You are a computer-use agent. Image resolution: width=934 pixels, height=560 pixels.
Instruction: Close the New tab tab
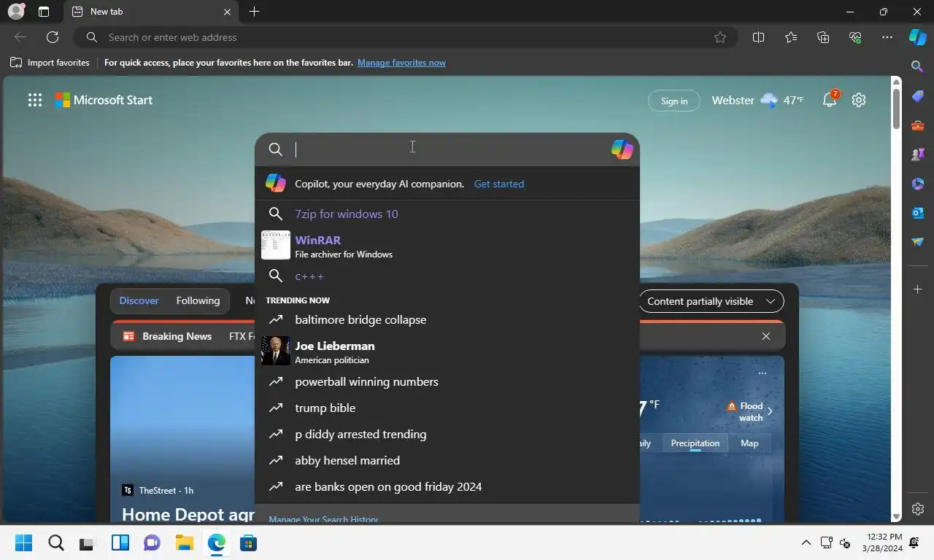tap(227, 12)
